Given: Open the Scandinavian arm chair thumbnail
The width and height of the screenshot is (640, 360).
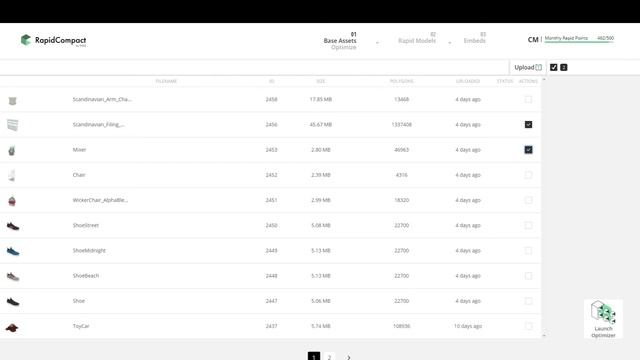Looking at the screenshot, I should click(x=12, y=100).
